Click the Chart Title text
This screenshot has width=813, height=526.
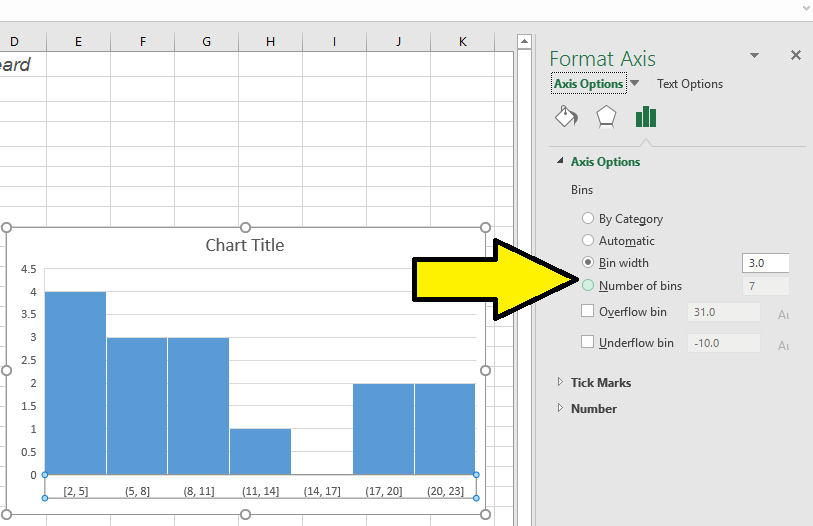pyautogui.click(x=245, y=245)
